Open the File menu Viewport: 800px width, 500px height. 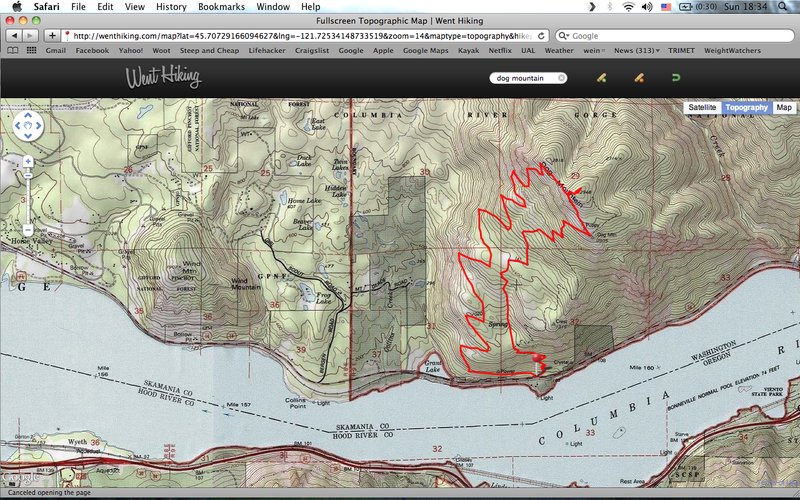point(78,7)
